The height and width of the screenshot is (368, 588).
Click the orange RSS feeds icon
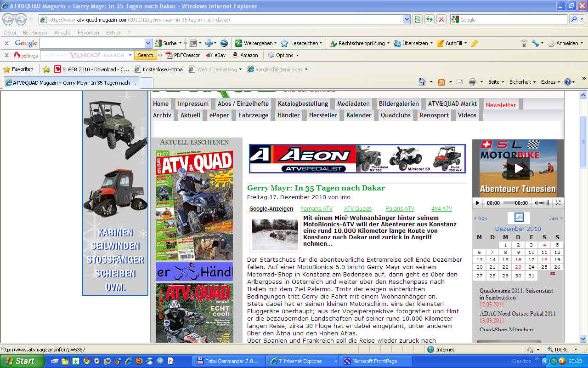(x=441, y=82)
